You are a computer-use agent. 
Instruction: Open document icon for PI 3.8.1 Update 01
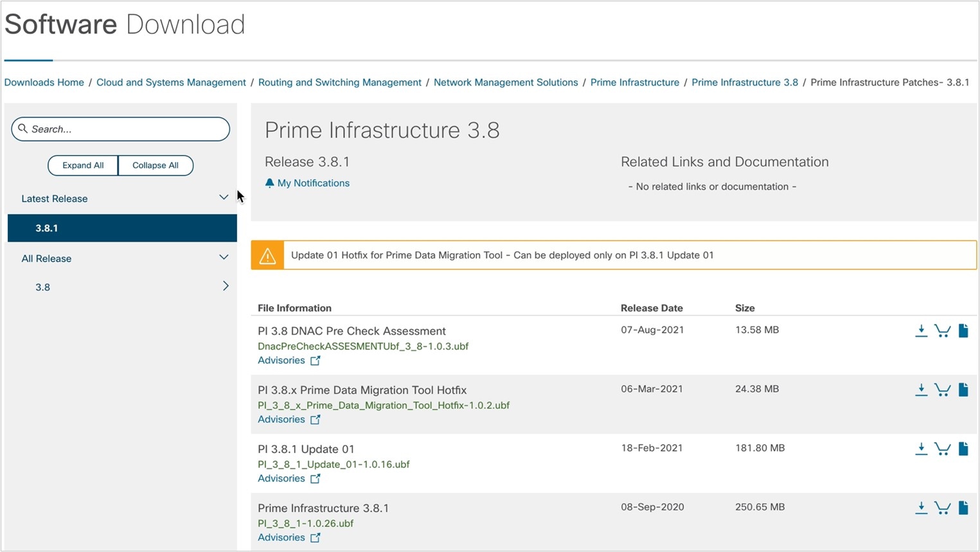tap(963, 449)
